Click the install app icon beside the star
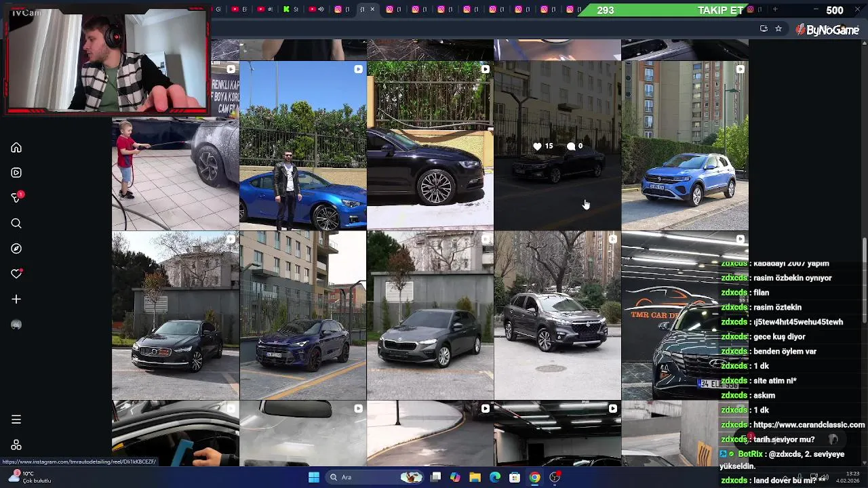 click(x=764, y=28)
